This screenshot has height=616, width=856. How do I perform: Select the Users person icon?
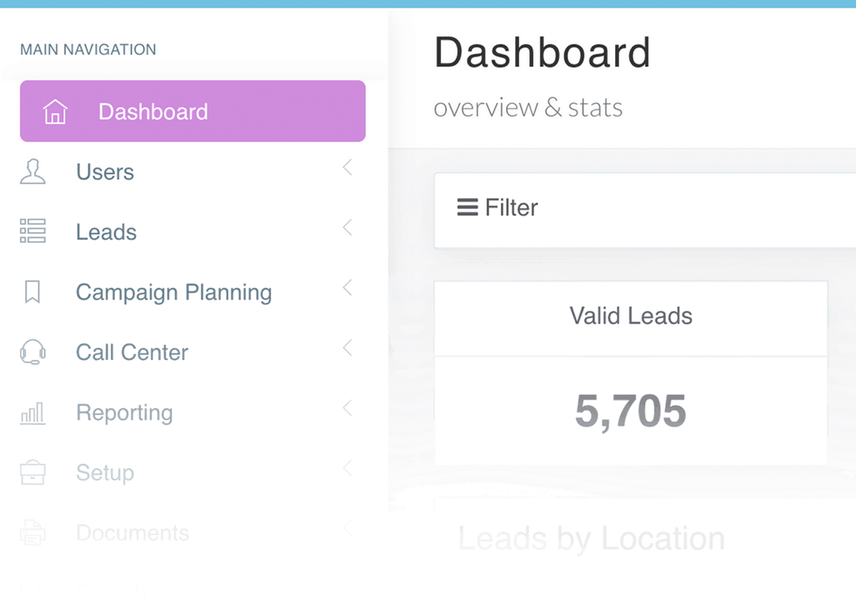click(x=32, y=171)
